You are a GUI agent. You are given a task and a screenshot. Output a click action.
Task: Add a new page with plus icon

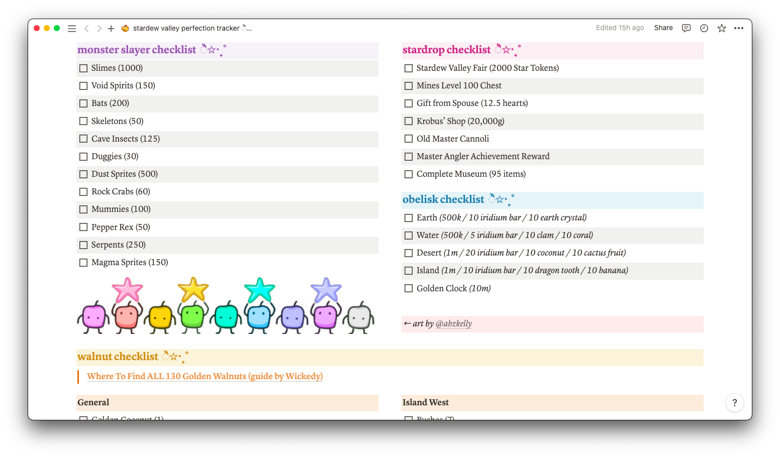[111, 28]
